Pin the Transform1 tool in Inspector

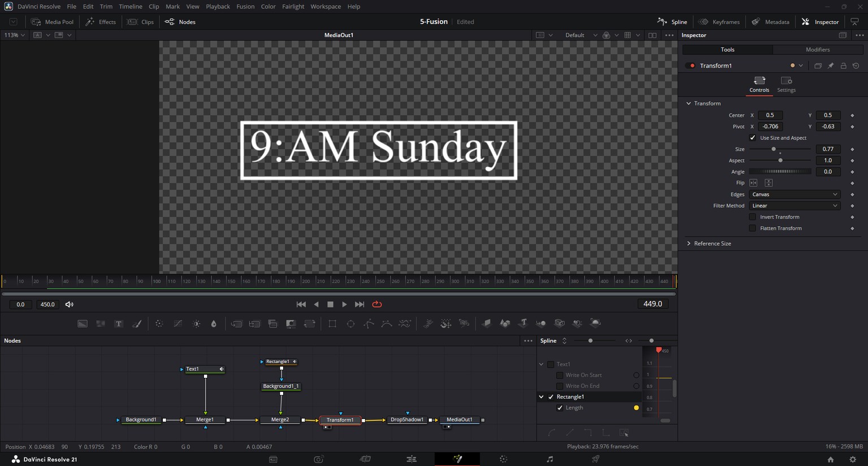coord(831,66)
